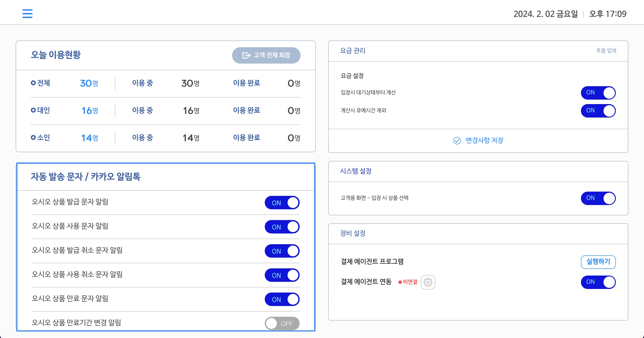Click the 요금 설정 subheading
644x338 pixels.
(x=352, y=76)
